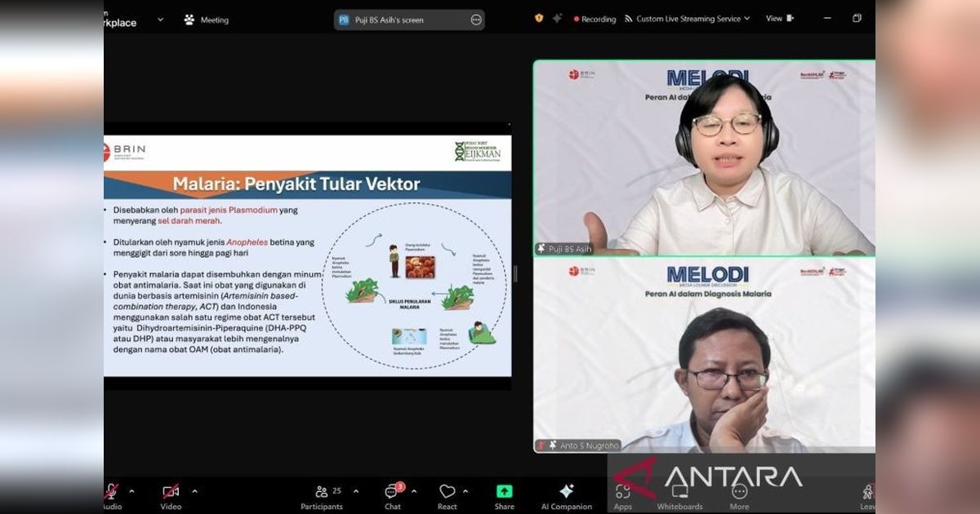The height and width of the screenshot is (514, 980).
Task: Click the BRIN logo on the shared slide
Action: pos(125,152)
